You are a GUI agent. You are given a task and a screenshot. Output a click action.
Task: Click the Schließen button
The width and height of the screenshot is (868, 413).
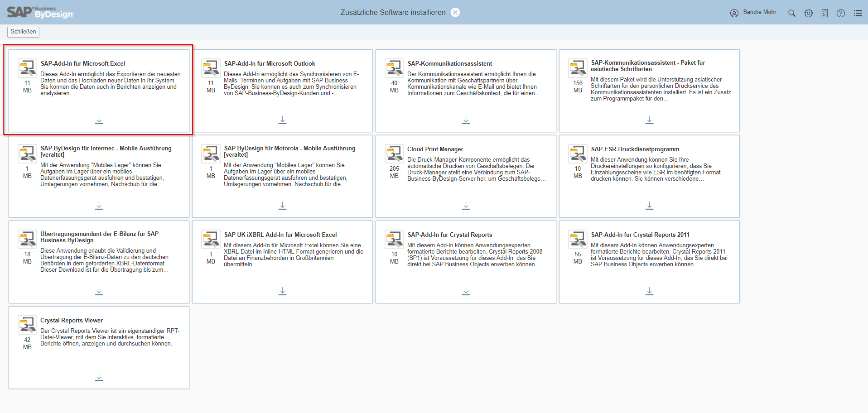pyautogui.click(x=24, y=32)
